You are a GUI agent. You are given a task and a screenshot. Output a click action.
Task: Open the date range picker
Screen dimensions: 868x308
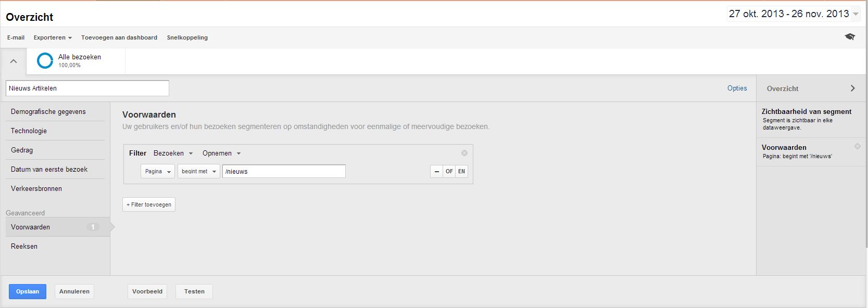coord(793,14)
